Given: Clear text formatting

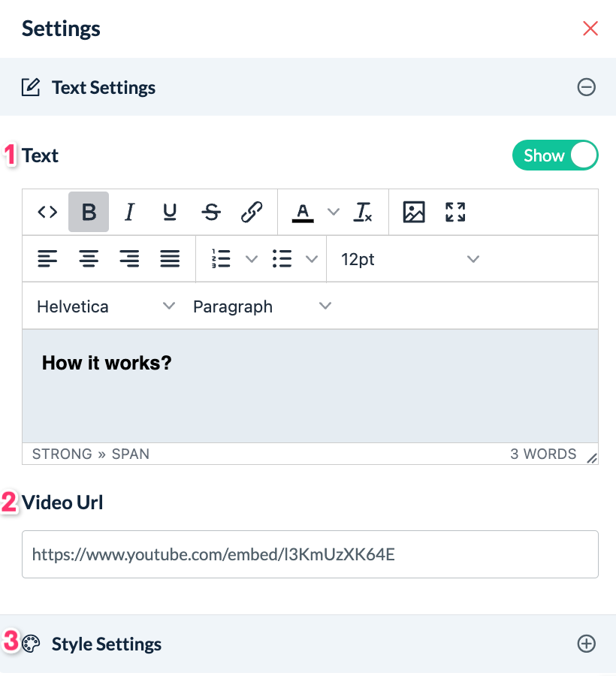Looking at the screenshot, I should point(364,213).
